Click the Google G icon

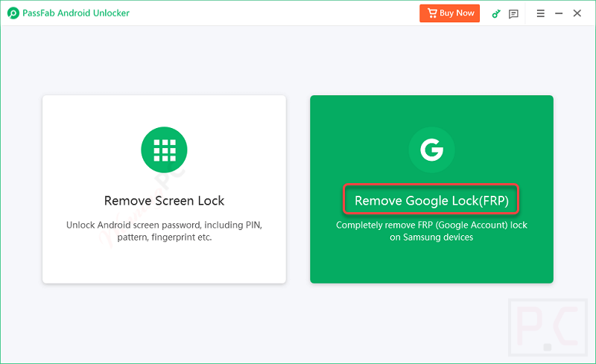click(x=431, y=150)
